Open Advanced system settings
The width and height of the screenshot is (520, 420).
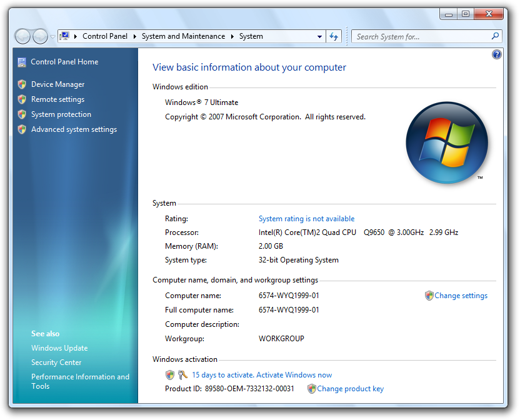tap(74, 129)
